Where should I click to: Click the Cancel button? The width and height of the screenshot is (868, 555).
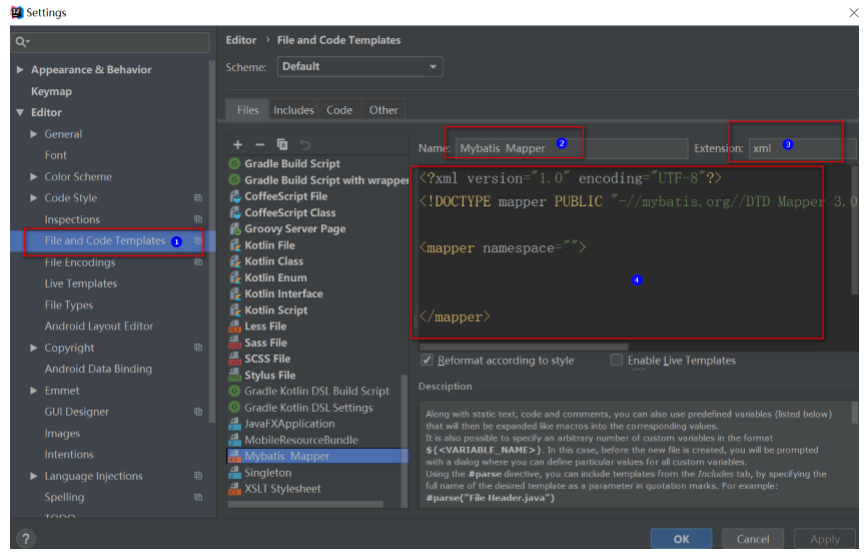(x=753, y=539)
